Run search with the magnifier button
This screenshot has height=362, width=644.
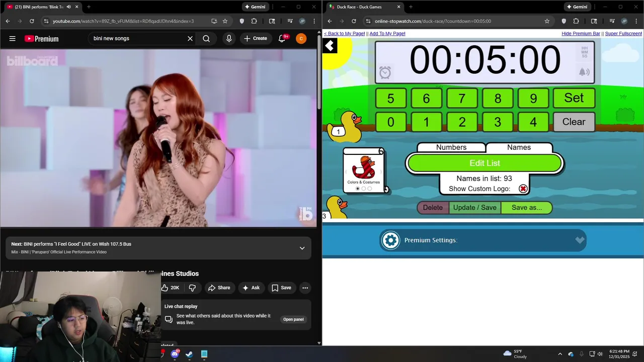[206, 38]
